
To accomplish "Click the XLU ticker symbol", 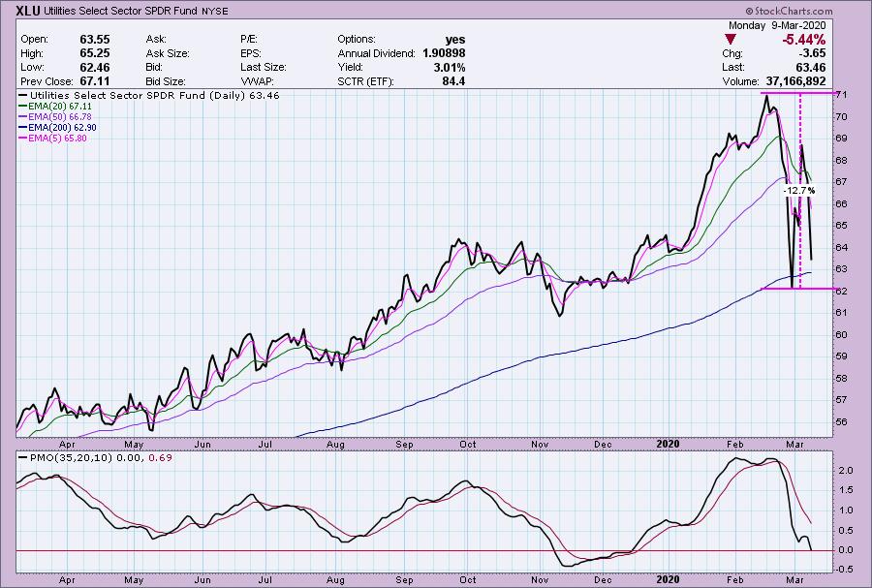I will tap(28, 11).
